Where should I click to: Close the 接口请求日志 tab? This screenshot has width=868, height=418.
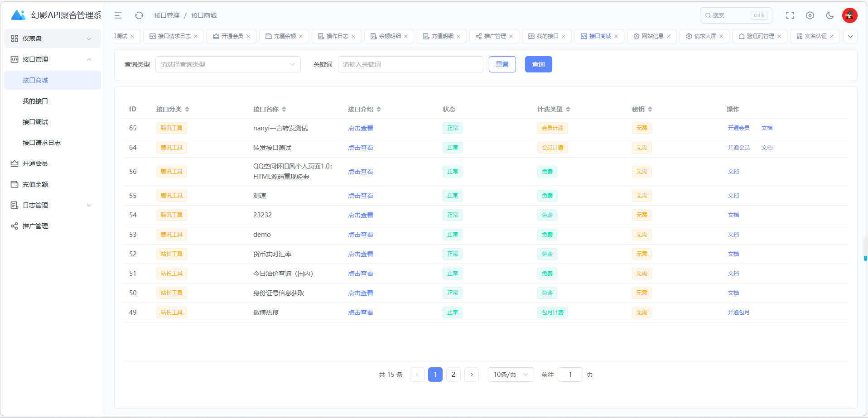click(x=196, y=36)
